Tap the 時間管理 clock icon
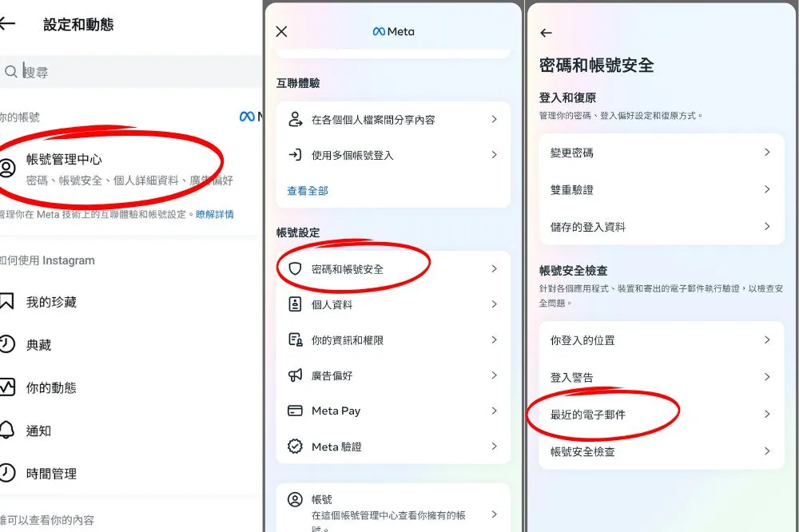This screenshot has width=799, height=532. [x=6, y=472]
